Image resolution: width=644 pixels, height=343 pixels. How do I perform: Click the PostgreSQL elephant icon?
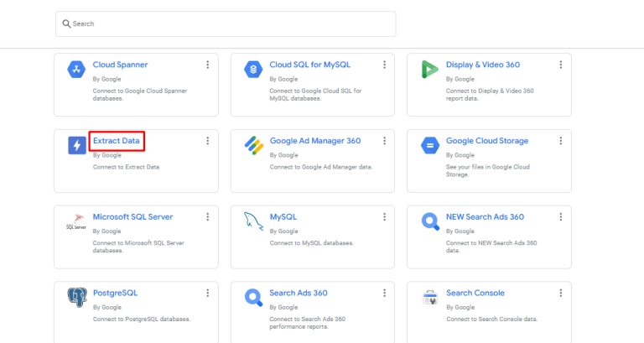tap(77, 298)
